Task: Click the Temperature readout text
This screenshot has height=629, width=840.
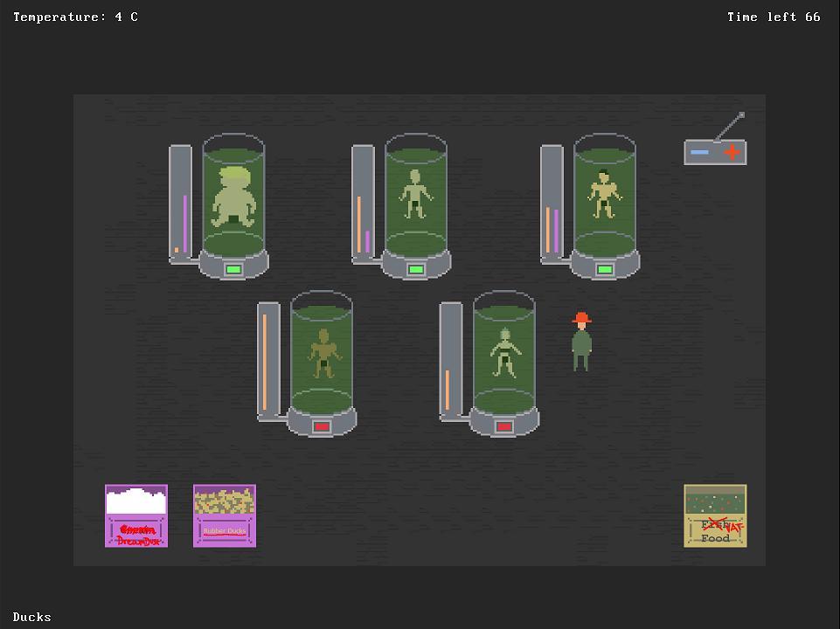Action: point(75,17)
